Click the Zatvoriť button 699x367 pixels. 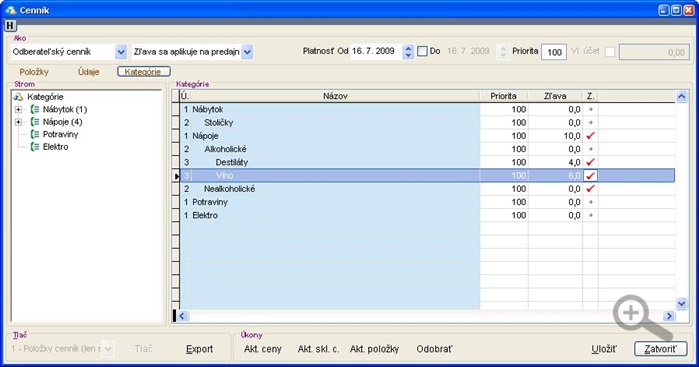coord(660,349)
